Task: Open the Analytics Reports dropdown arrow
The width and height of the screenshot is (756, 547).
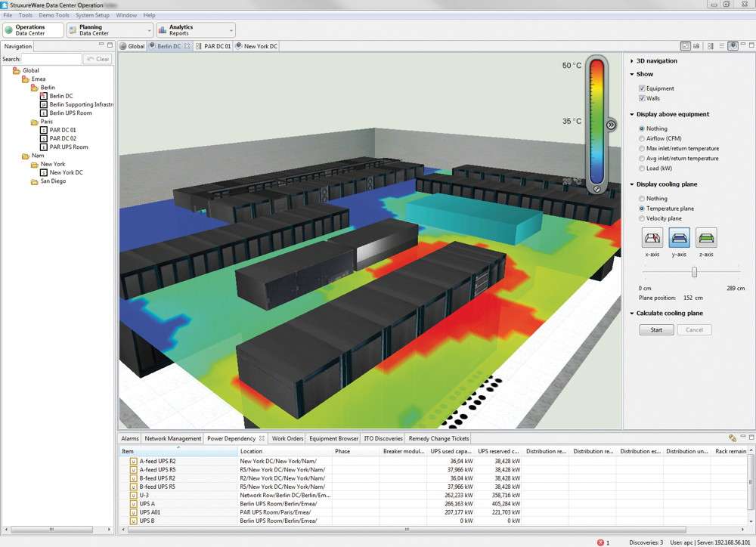Action: [231, 30]
